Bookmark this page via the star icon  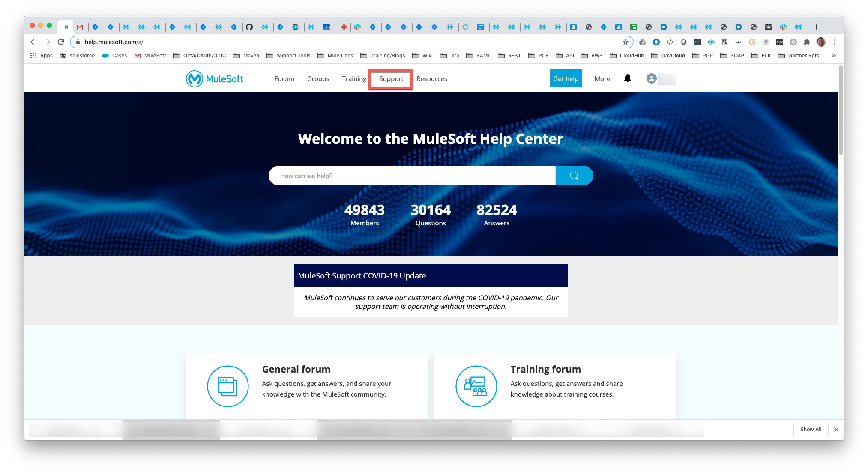625,42
